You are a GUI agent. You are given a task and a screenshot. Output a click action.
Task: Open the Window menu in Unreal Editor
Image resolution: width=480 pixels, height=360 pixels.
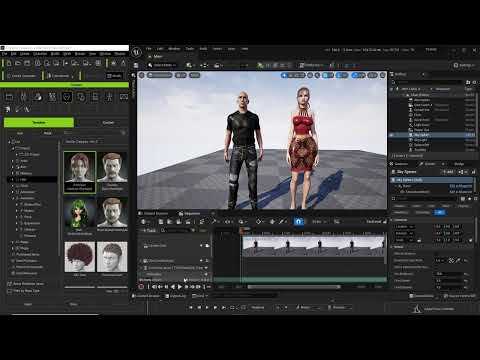[x=174, y=49]
